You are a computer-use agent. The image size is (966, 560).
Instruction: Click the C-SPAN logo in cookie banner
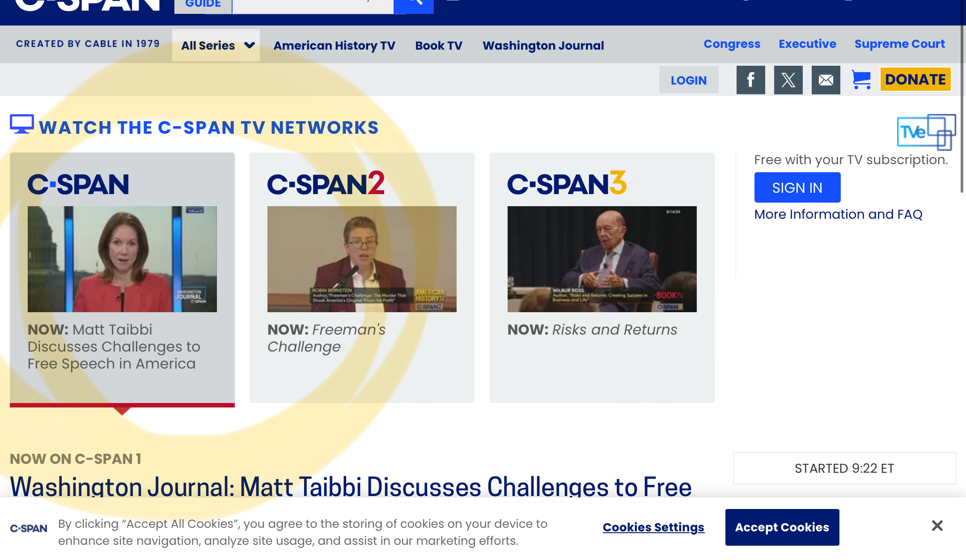[x=29, y=528]
